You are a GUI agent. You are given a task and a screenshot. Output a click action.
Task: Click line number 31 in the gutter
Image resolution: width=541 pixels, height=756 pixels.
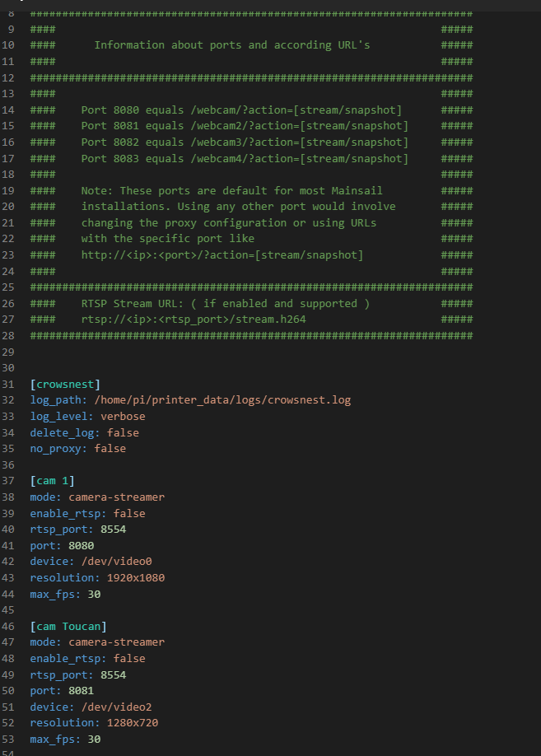point(12,385)
